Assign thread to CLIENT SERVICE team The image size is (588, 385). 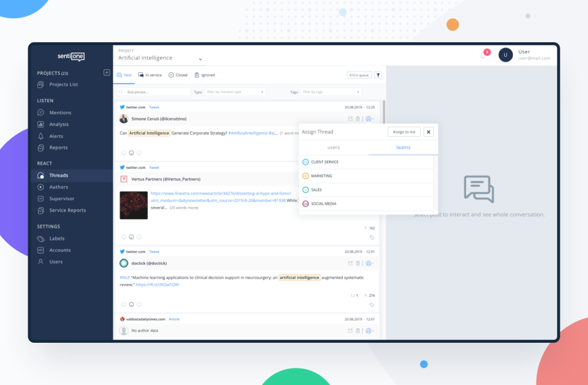(x=366, y=162)
